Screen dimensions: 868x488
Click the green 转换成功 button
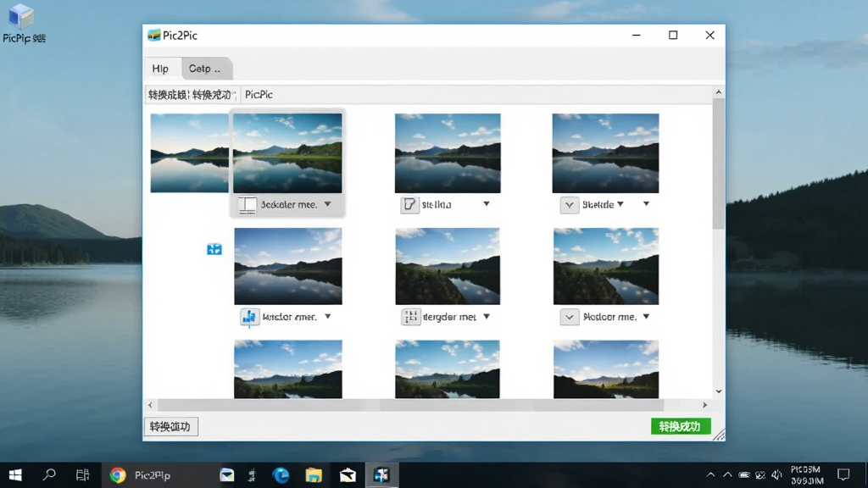(681, 427)
